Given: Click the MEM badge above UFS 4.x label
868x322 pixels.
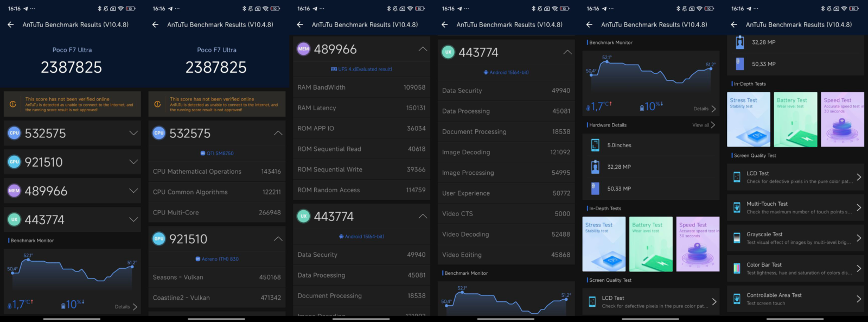Looking at the screenshot, I should click(x=303, y=49).
